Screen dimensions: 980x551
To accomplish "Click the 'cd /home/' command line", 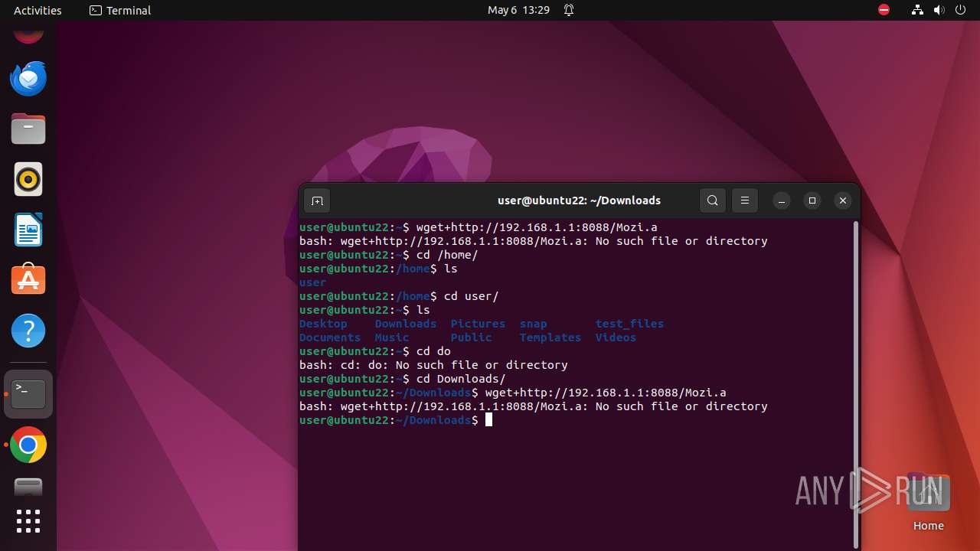I will (x=447, y=255).
